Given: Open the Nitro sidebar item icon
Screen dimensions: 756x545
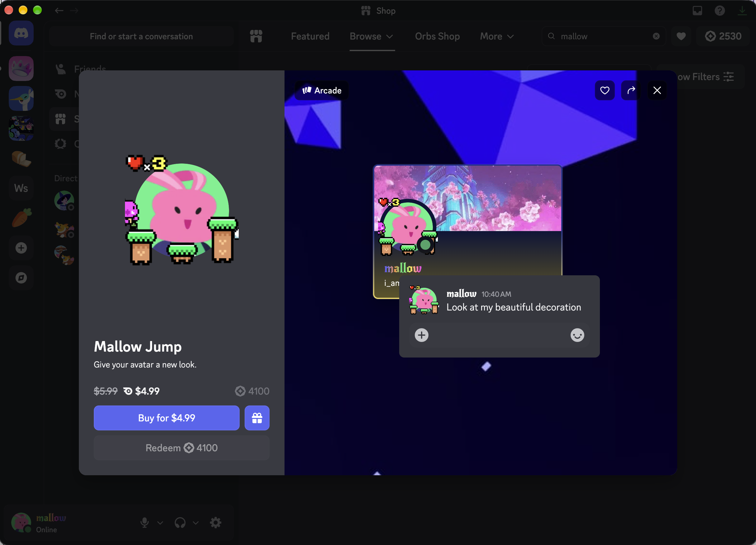Looking at the screenshot, I should click(61, 94).
